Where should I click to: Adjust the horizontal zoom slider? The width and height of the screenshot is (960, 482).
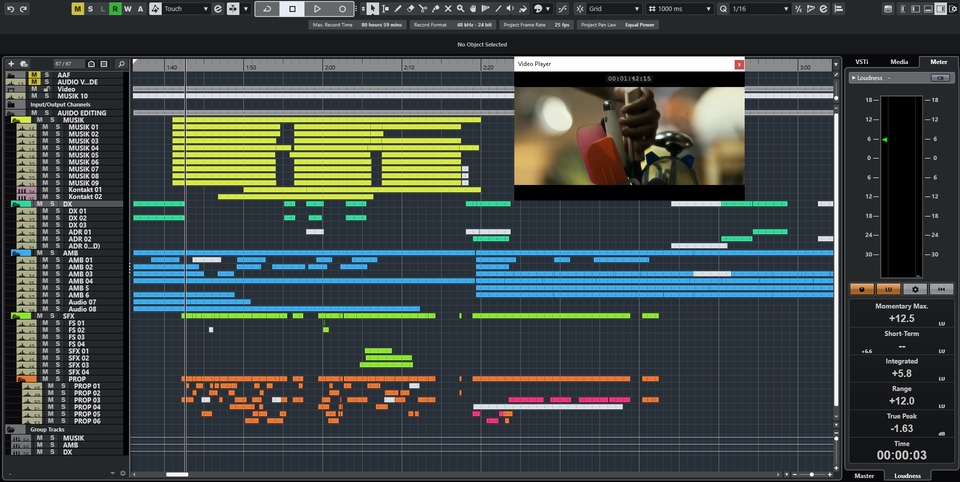coord(812,475)
